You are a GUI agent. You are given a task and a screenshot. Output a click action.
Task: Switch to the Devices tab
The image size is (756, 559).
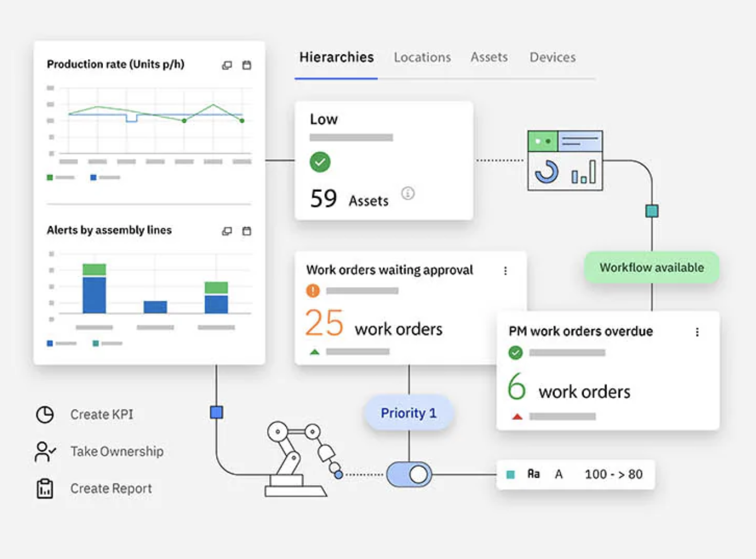[552, 57]
